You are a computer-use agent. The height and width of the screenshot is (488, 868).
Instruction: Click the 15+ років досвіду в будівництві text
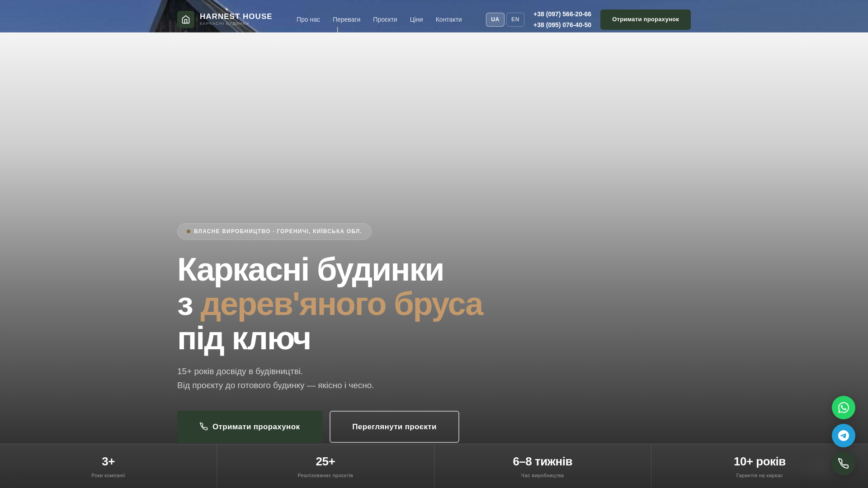[240, 371]
